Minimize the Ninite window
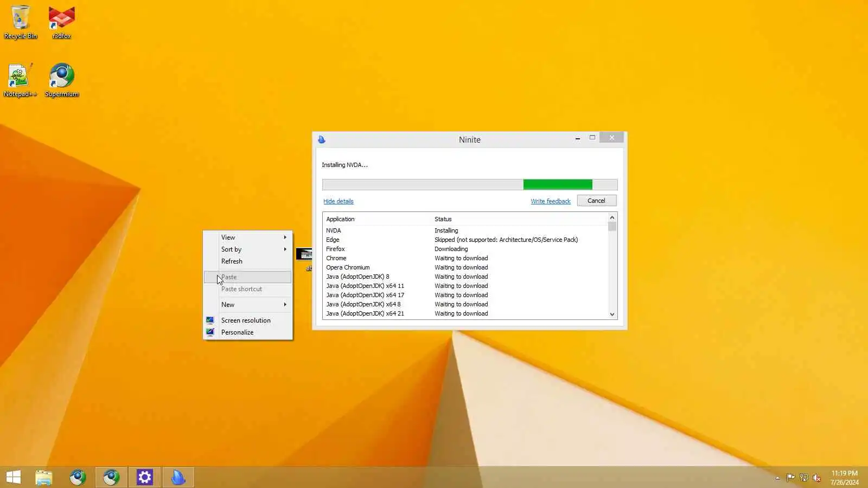Viewport: 868px width, 488px height. pyautogui.click(x=577, y=138)
